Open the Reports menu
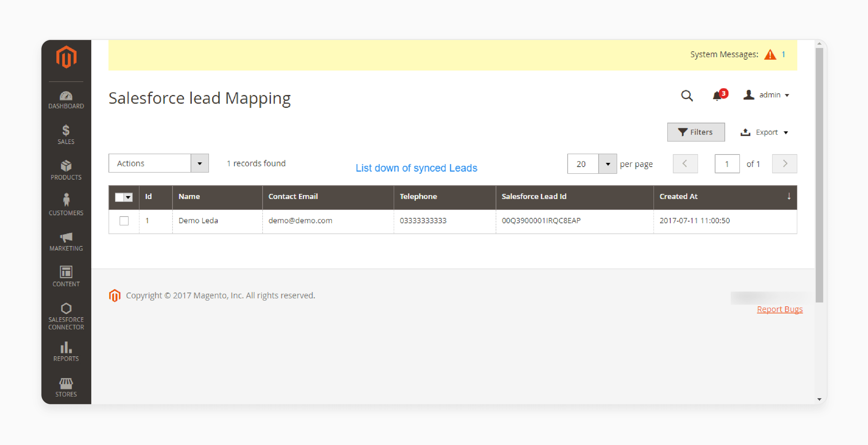 coord(66,351)
